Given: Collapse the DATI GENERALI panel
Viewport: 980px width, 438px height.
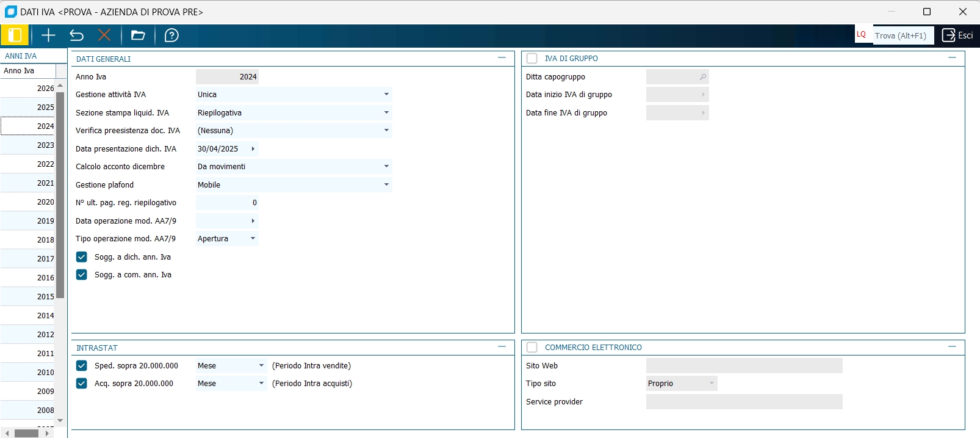Looking at the screenshot, I should [x=502, y=58].
